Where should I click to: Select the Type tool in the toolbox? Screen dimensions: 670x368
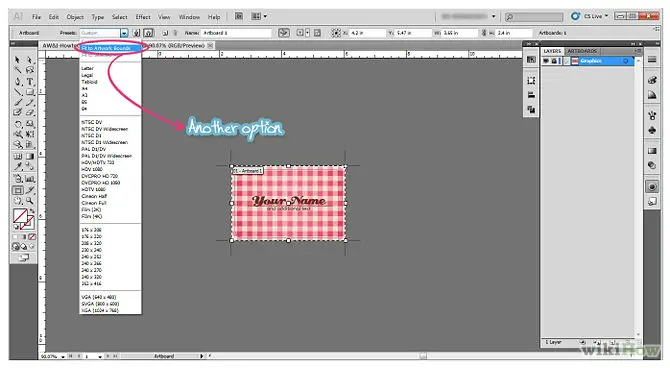(30, 81)
